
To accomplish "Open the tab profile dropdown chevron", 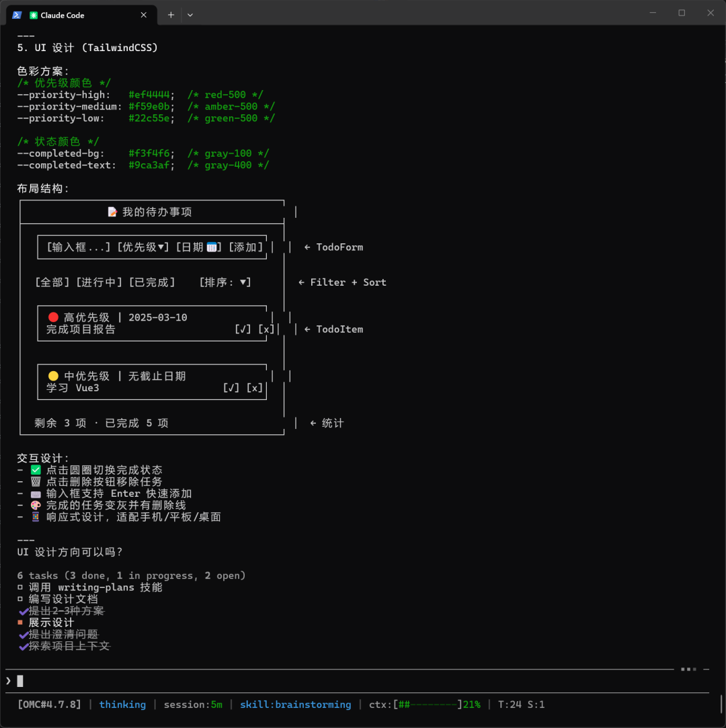I will pyautogui.click(x=190, y=15).
